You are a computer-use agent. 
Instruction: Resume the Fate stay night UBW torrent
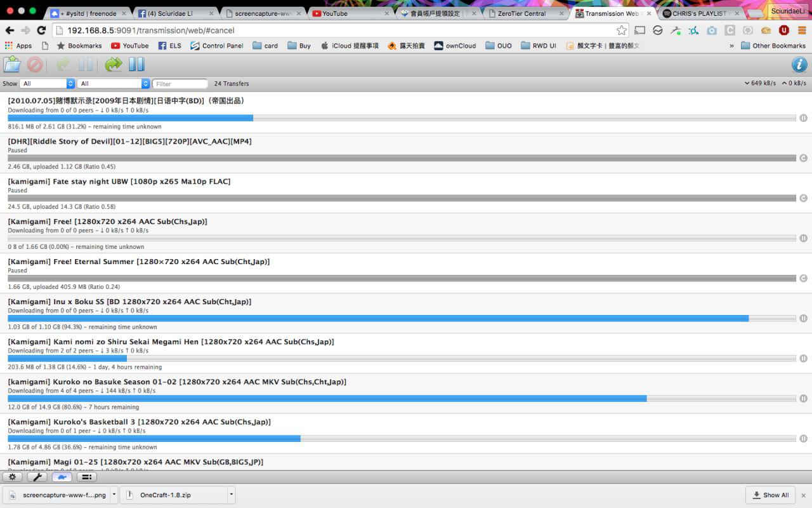coord(803,198)
